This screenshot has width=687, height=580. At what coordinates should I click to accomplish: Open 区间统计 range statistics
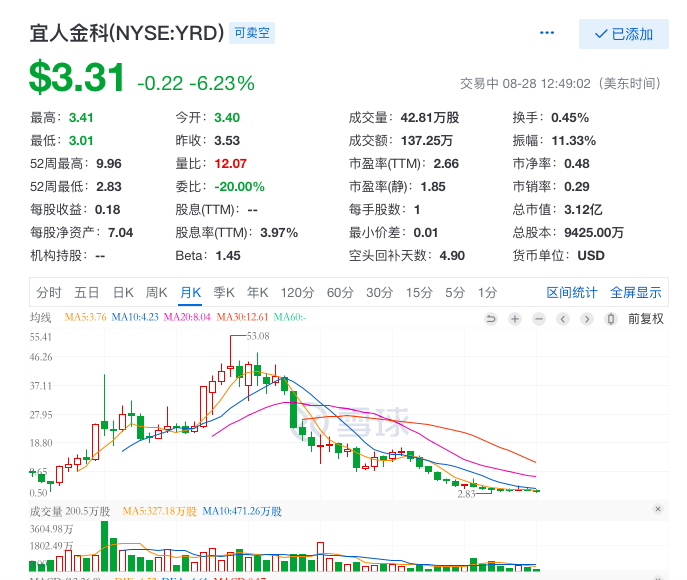pos(572,293)
